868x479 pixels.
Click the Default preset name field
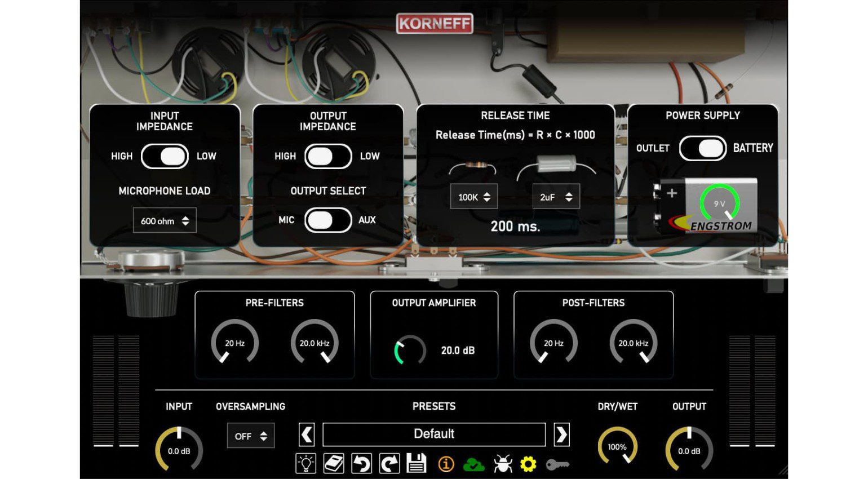coord(433,434)
